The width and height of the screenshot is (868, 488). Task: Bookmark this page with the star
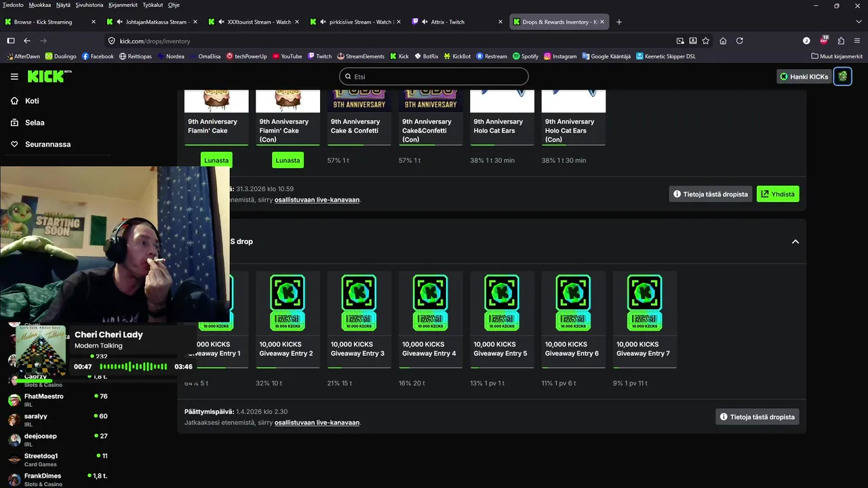705,41
